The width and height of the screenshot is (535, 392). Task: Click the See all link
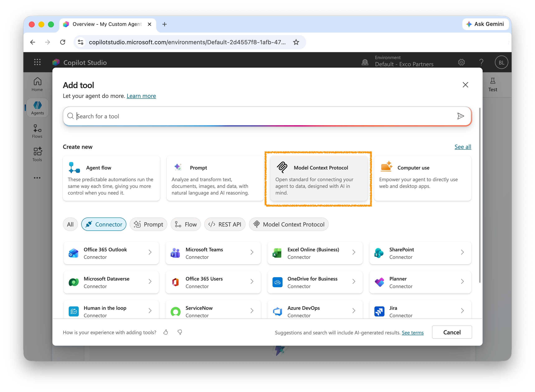[x=463, y=147]
